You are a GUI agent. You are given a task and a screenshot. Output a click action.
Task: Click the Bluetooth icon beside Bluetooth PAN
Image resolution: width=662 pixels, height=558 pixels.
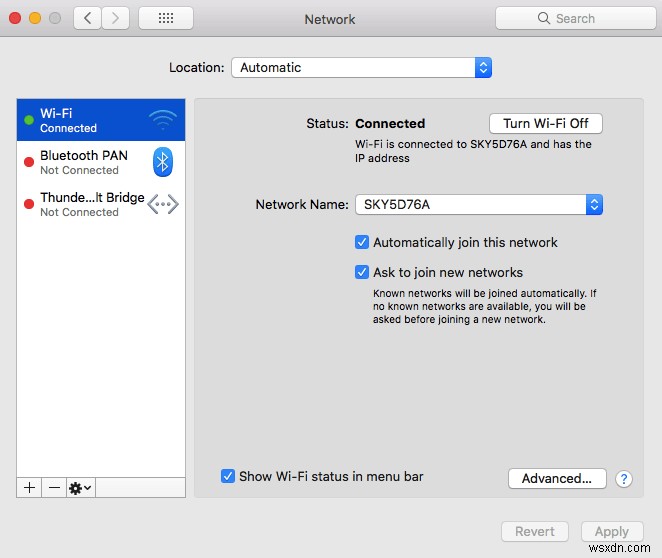click(163, 162)
